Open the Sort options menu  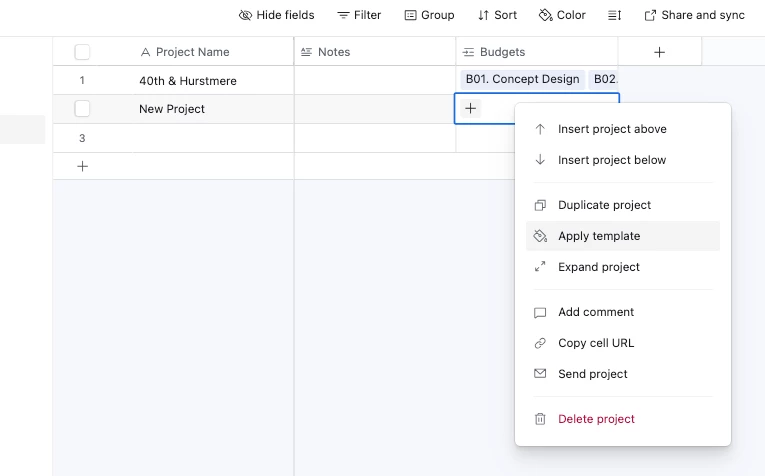click(x=497, y=16)
